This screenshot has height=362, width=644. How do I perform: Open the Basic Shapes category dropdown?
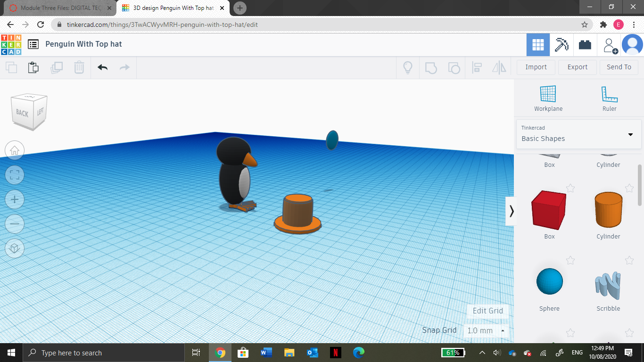pos(578,134)
